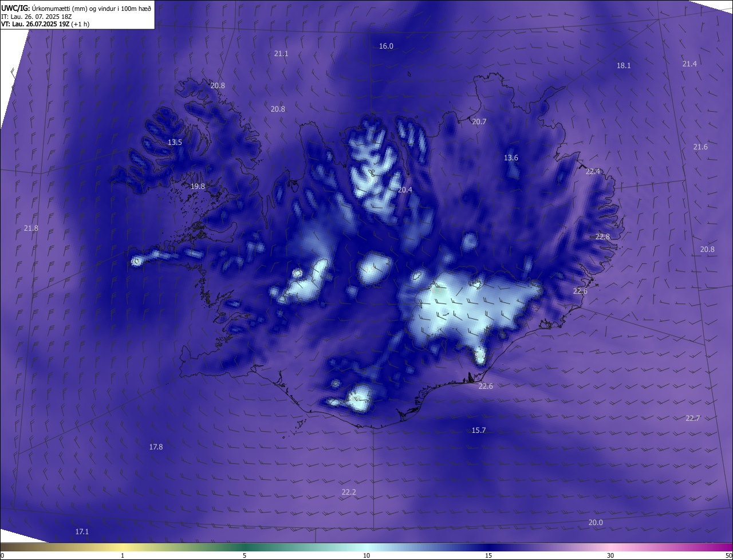Click the colorbar tick labeled 5
Screen dimensions: 733x560
coord(245,555)
